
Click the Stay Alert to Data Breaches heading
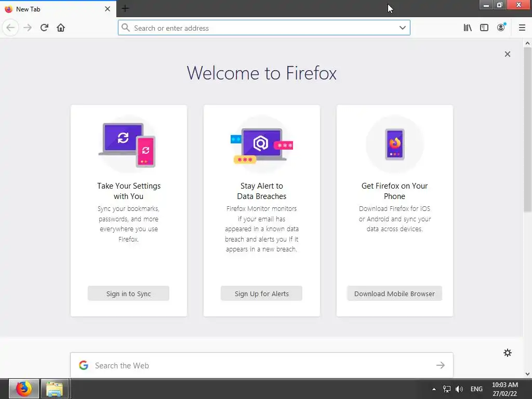pyautogui.click(x=262, y=191)
